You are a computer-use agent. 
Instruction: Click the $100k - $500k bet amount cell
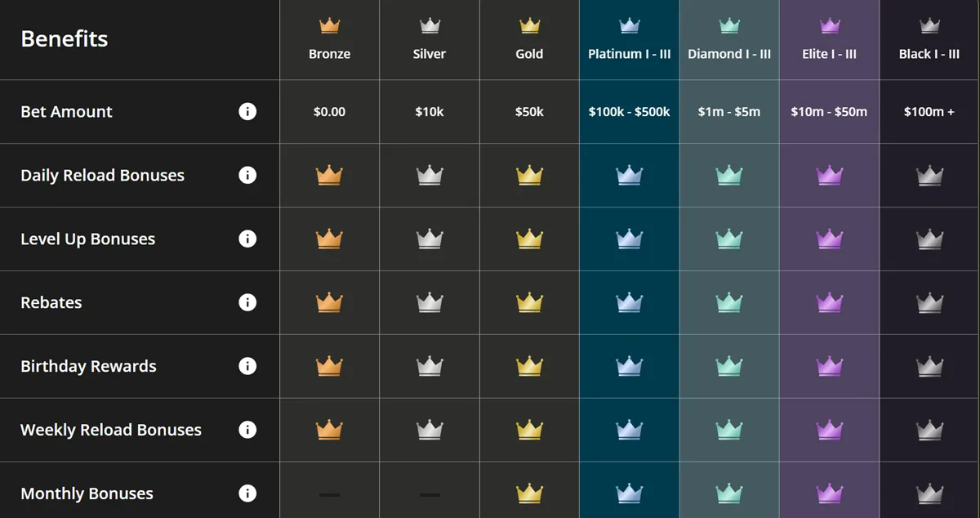point(629,112)
